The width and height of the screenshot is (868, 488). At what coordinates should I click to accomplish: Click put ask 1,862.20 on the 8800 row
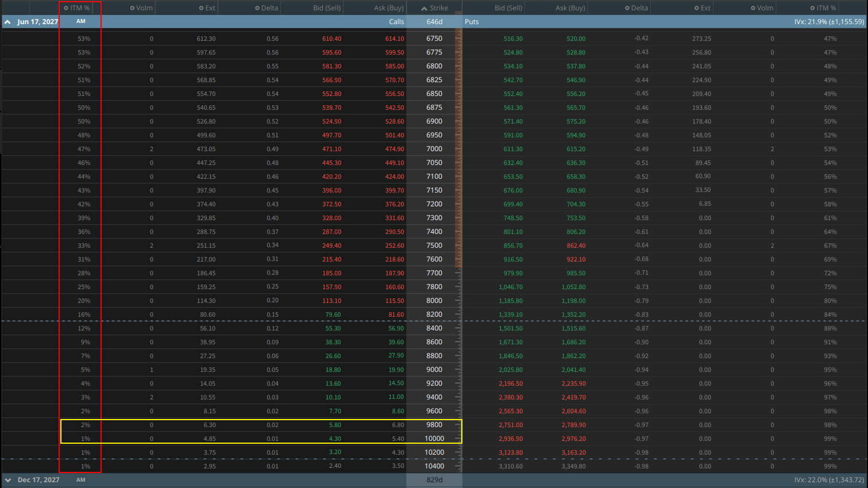(x=574, y=356)
